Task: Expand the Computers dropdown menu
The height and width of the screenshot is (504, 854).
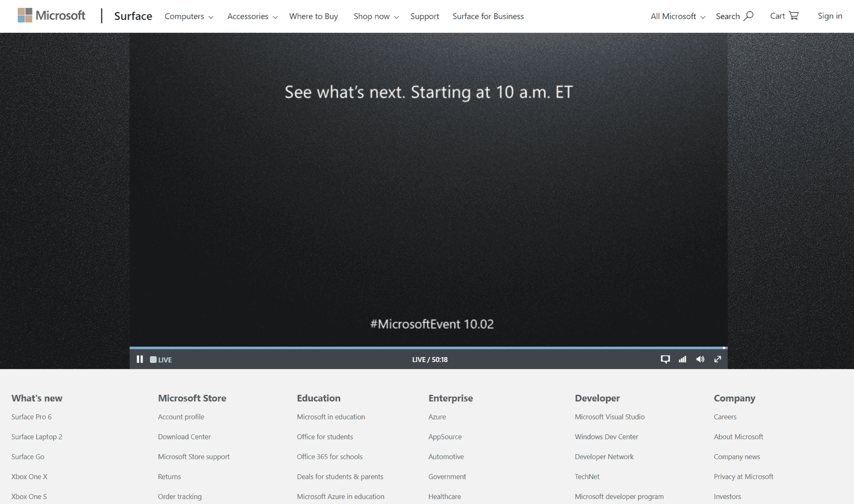Action: coord(189,16)
